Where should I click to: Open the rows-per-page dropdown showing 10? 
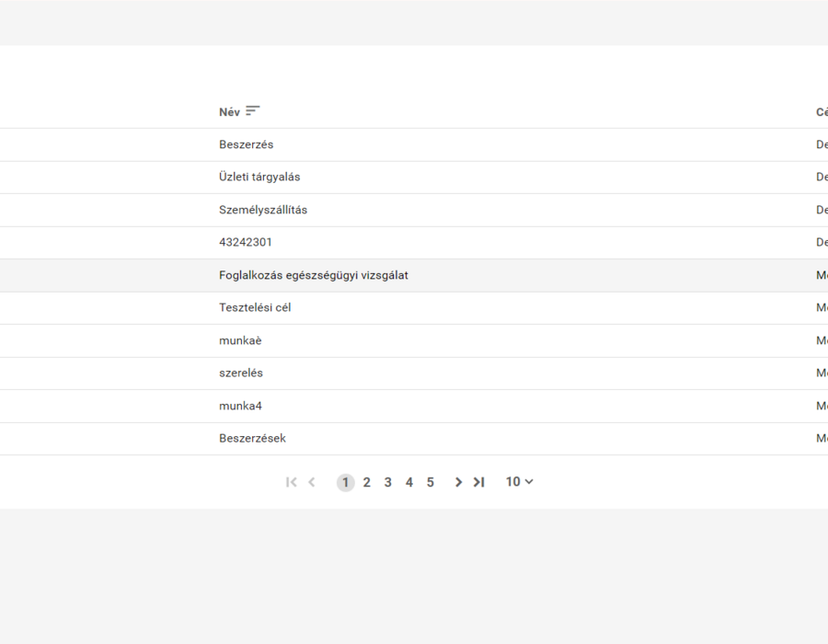coord(520,482)
